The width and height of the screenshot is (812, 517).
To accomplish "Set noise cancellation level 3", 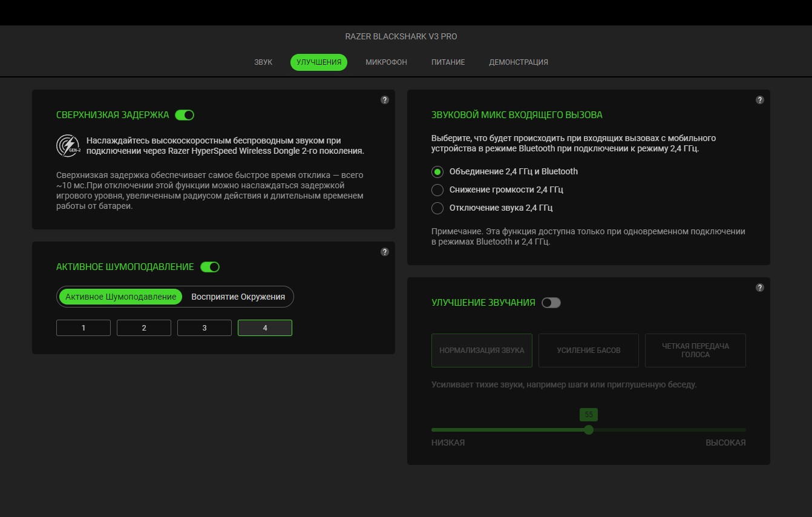I will [205, 328].
